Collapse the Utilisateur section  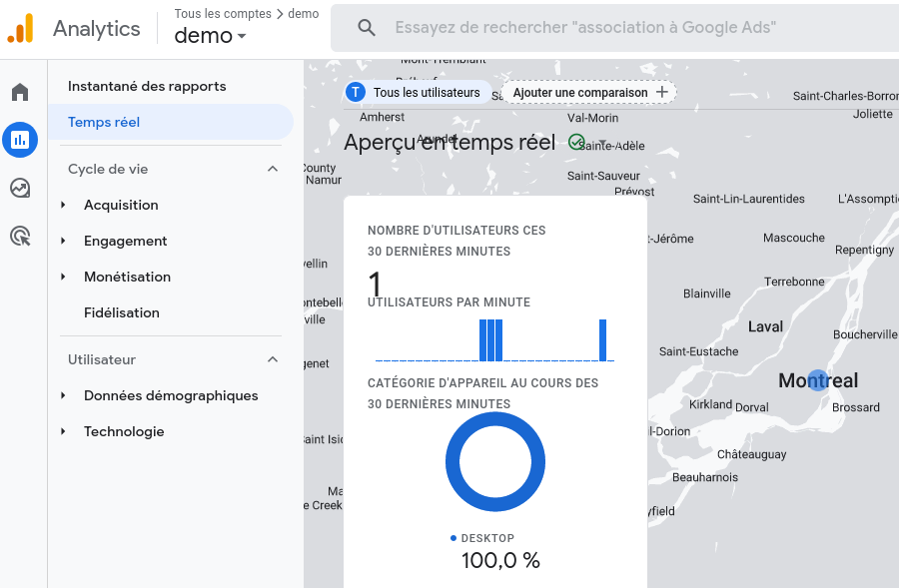tap(273, 359)
